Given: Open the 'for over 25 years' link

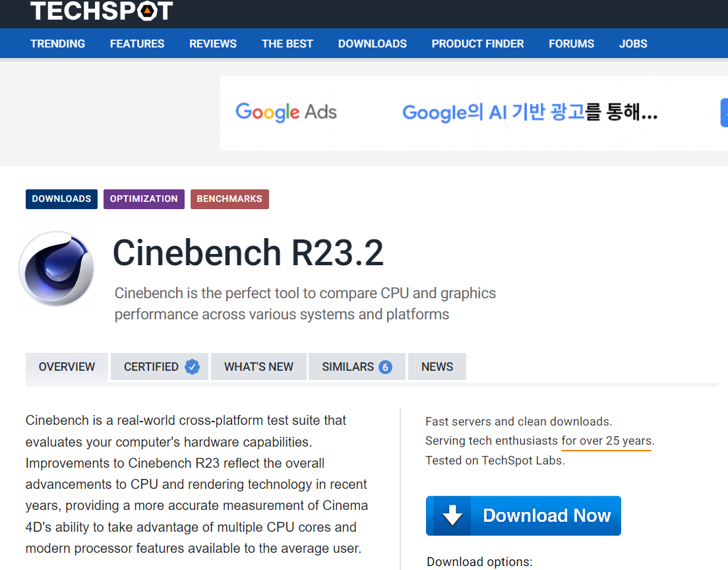Looking at the screenshot, I should point(607,441).
